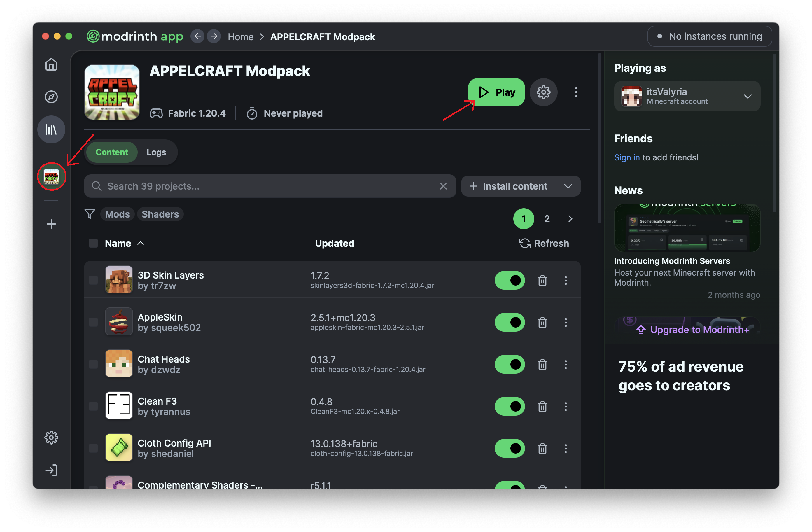Expand the itsValyria account dropdown

coord(747,96)
